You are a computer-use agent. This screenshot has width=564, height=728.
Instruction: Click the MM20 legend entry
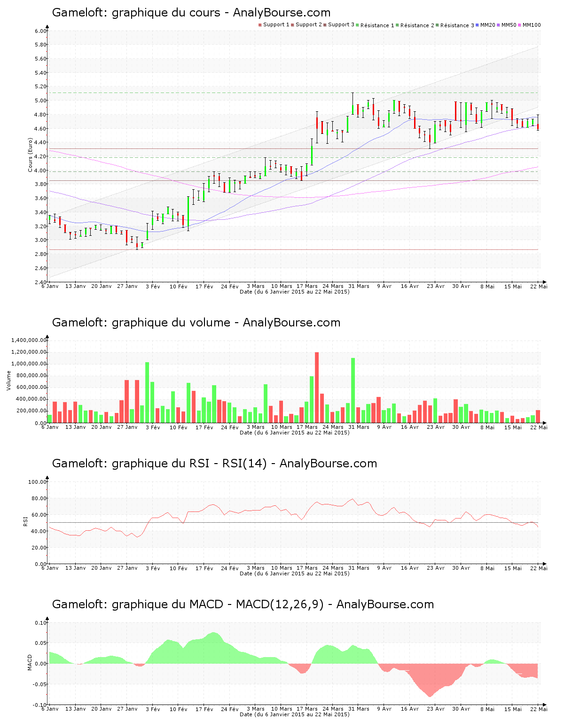(486, 25)
